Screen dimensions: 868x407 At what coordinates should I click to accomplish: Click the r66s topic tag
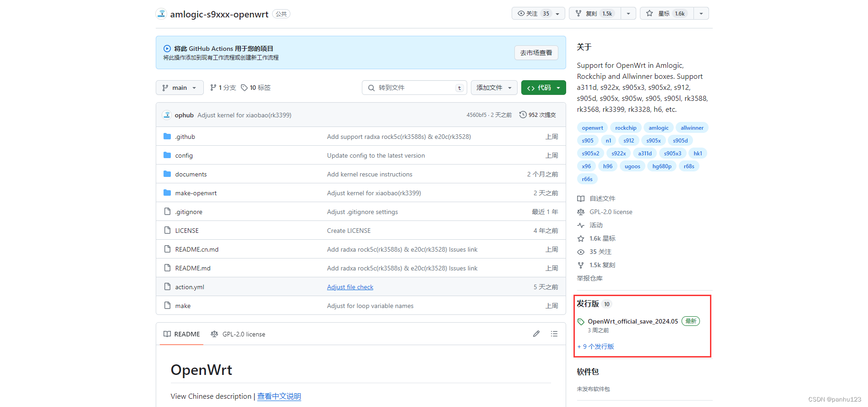(x=587, y=179)
